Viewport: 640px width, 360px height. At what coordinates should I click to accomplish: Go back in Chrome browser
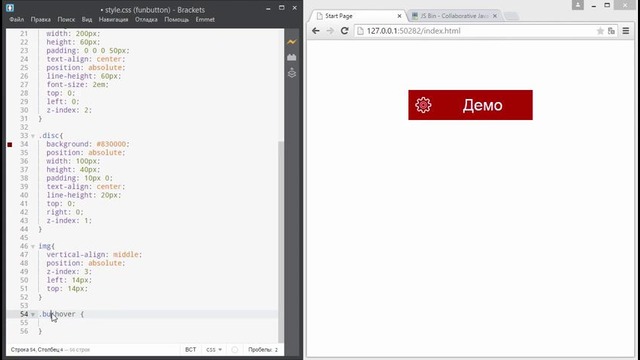(x=316, y=31)
